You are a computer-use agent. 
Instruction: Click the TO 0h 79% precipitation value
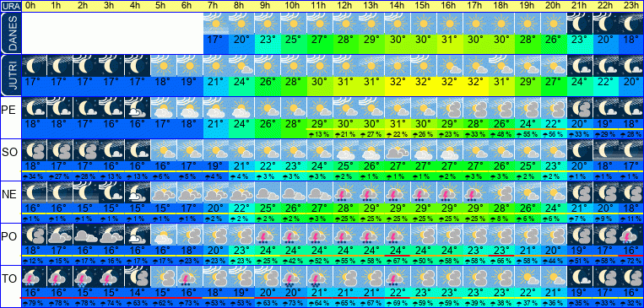(34, 304)
